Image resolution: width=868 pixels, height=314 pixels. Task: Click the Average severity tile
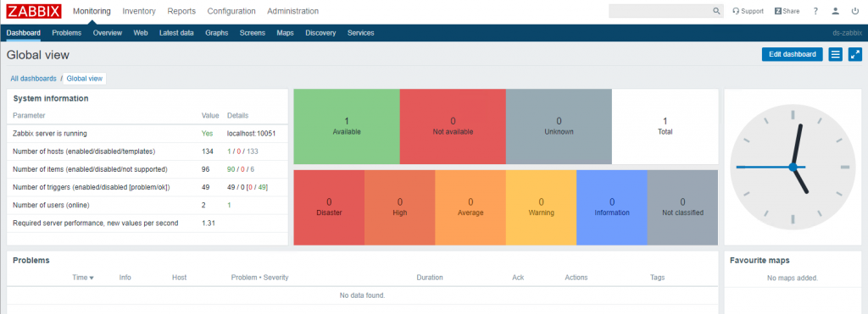(x=470, y=207)
